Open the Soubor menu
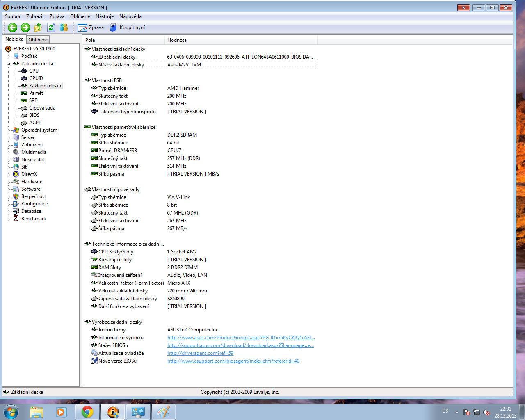This screenshot has width=525, height=420. point(13,16)
